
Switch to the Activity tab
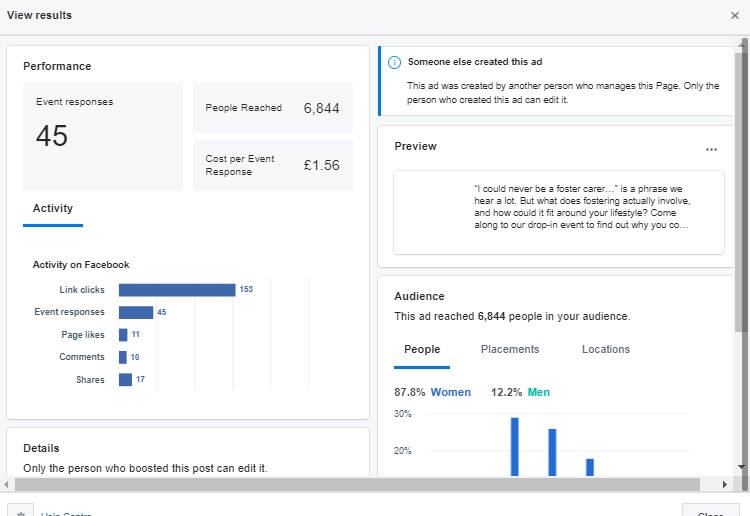[53, 209]
